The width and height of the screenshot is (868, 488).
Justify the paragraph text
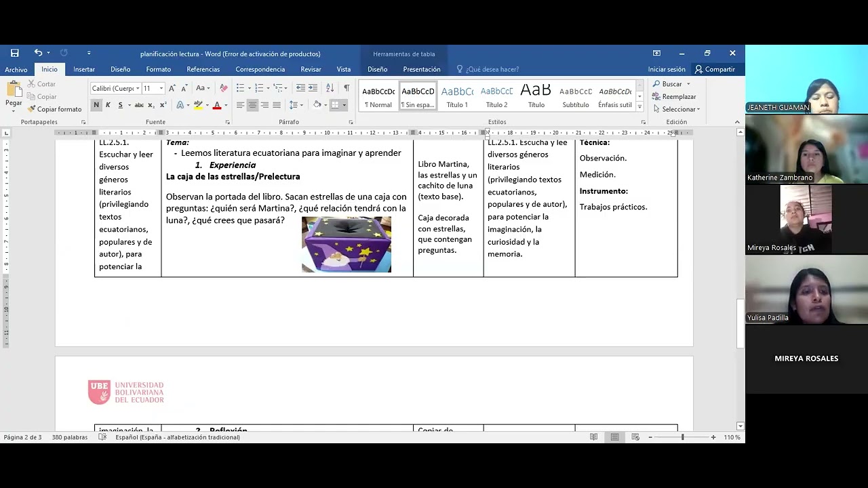277,105
